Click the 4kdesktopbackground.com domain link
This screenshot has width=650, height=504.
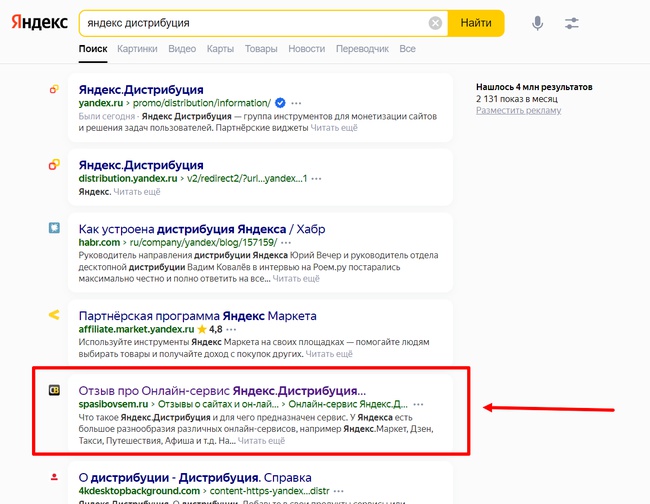click(139, 491)
